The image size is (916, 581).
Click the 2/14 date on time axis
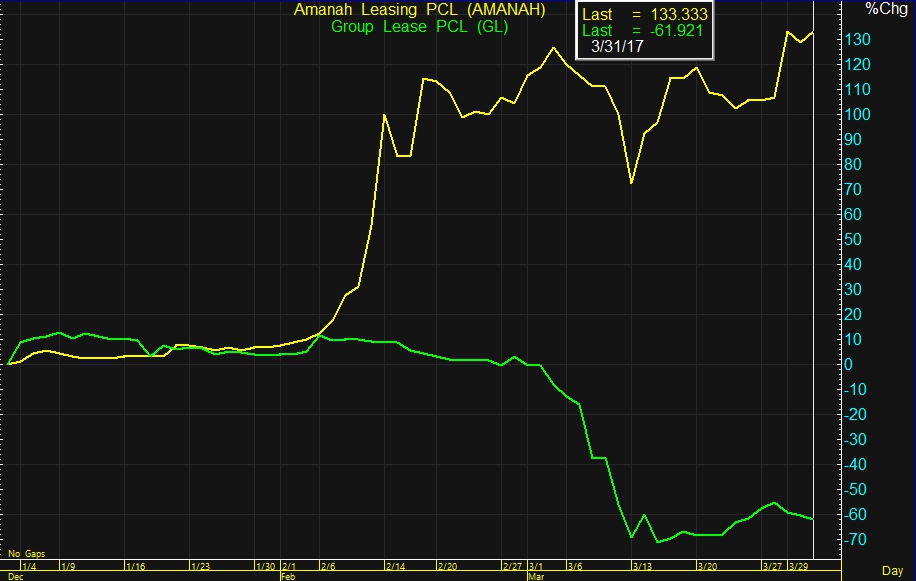[395, 566]
